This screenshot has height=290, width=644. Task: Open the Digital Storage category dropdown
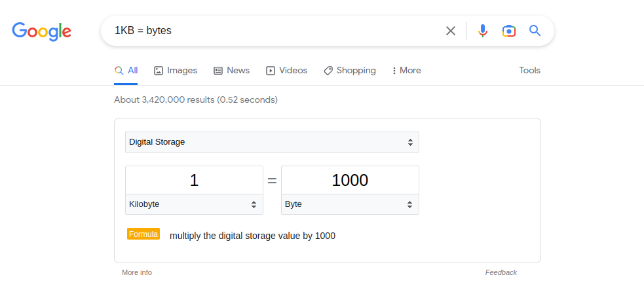click(x=272, y=142)
